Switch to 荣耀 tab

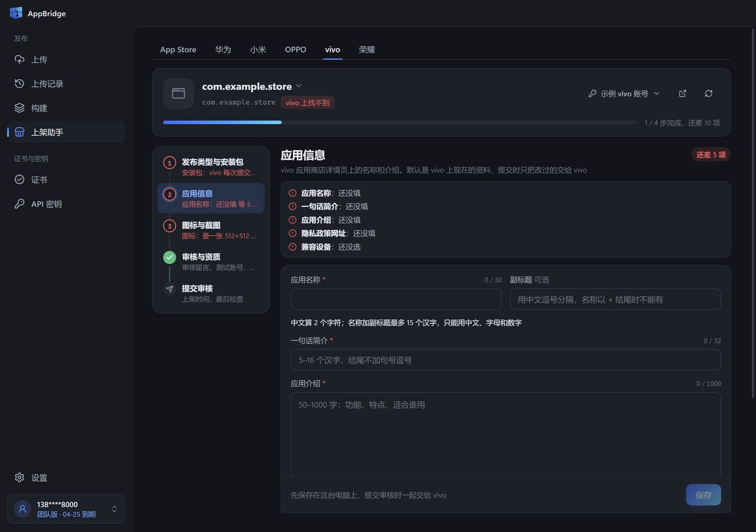coord(367,50)
